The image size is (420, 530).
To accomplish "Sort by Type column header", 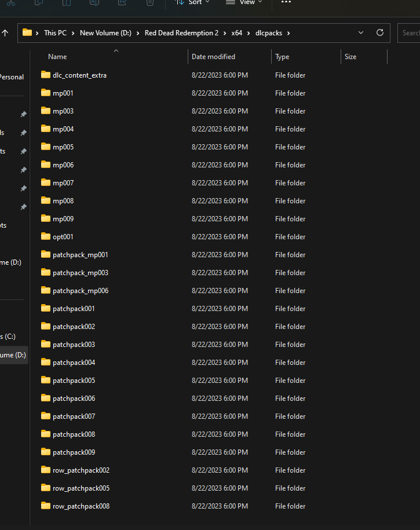I will click(282, 56).
